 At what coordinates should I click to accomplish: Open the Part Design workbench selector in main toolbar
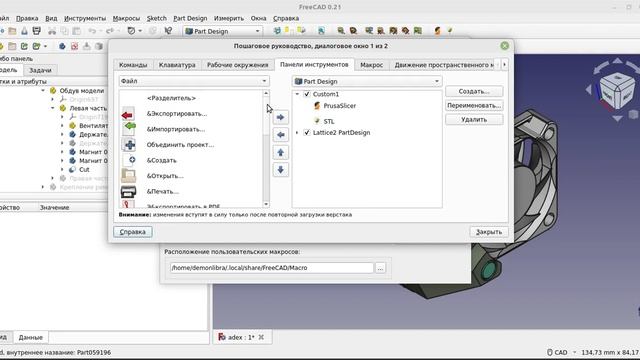tap(223, 31)
